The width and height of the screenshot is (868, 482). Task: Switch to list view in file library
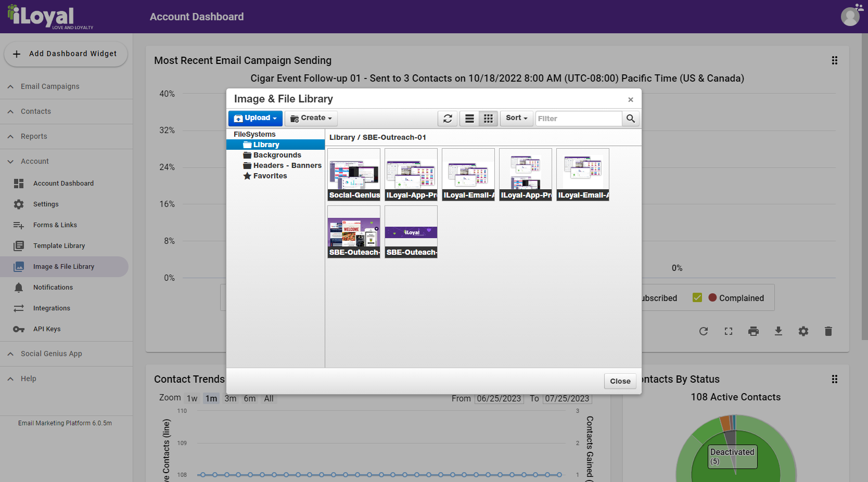click(469, 119)
